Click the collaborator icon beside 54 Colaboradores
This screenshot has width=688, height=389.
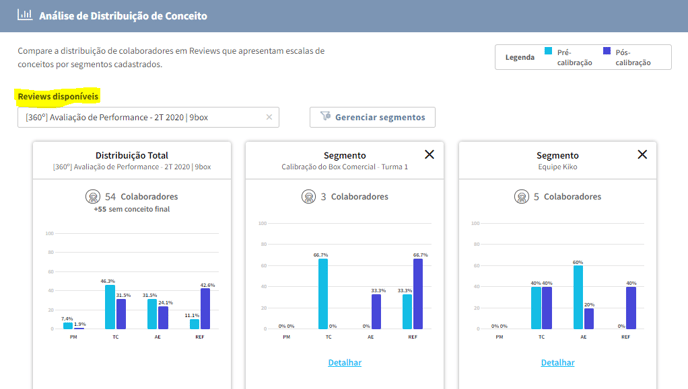coord(93,196)
